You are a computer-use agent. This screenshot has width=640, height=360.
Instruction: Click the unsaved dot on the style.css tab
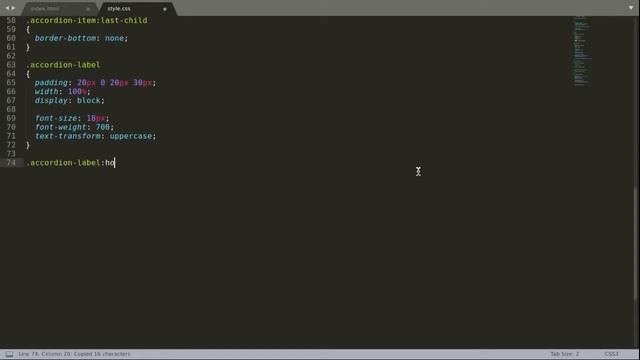(x=165, y=9)
